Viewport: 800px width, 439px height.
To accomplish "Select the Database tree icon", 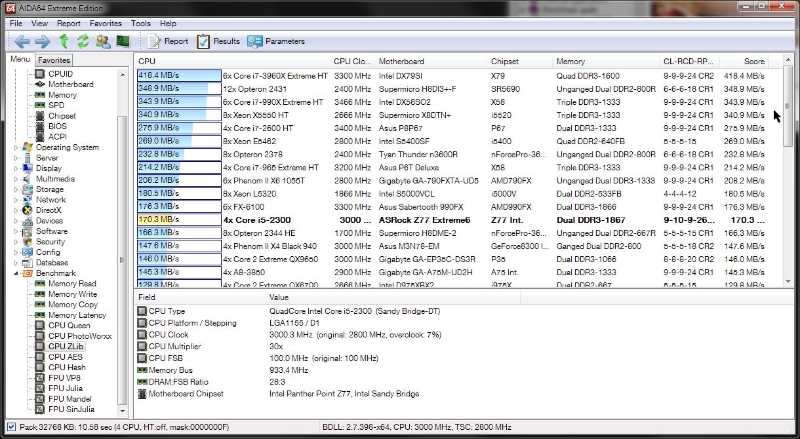I will tap(28, 263).
